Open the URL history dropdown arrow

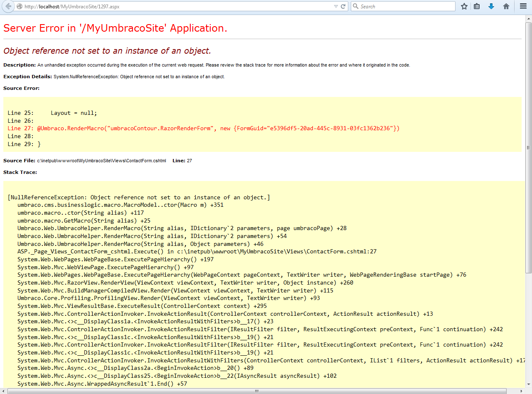(x=336, y=7)
